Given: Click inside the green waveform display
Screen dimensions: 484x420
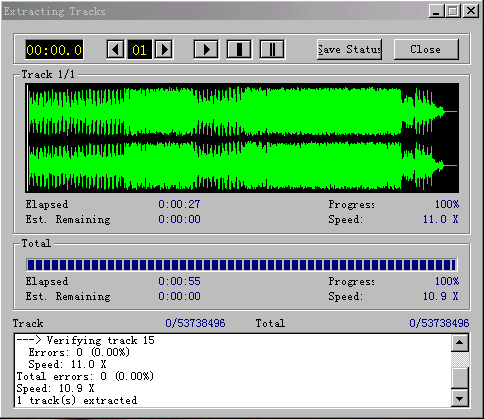Looking at the screenshot, I should [242, 138].
